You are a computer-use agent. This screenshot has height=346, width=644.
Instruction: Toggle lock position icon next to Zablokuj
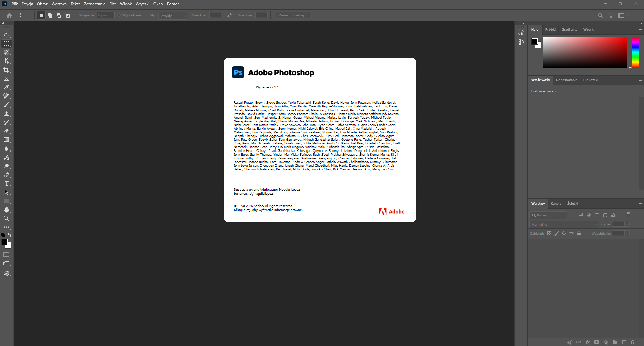click(564, 233)
